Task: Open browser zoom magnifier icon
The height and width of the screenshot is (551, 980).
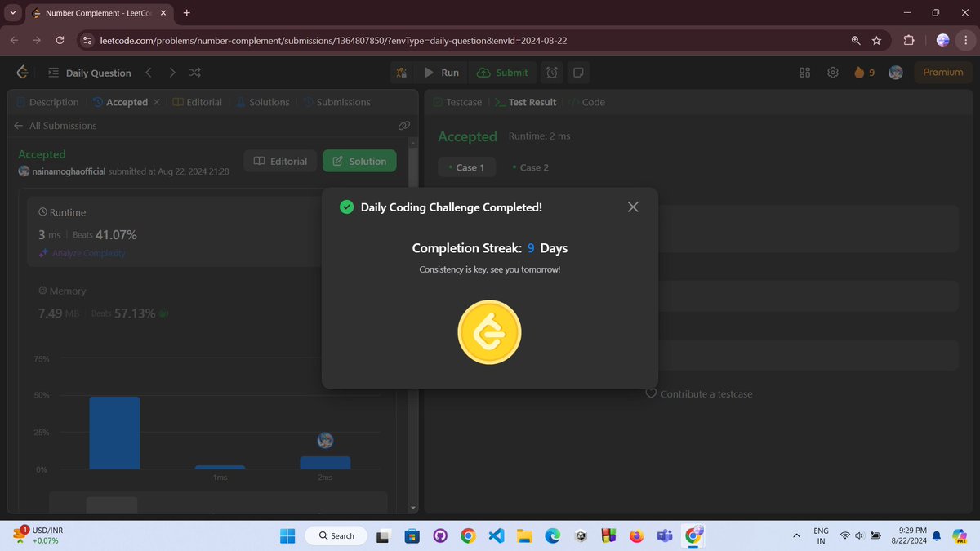Action: pos(855,40)
